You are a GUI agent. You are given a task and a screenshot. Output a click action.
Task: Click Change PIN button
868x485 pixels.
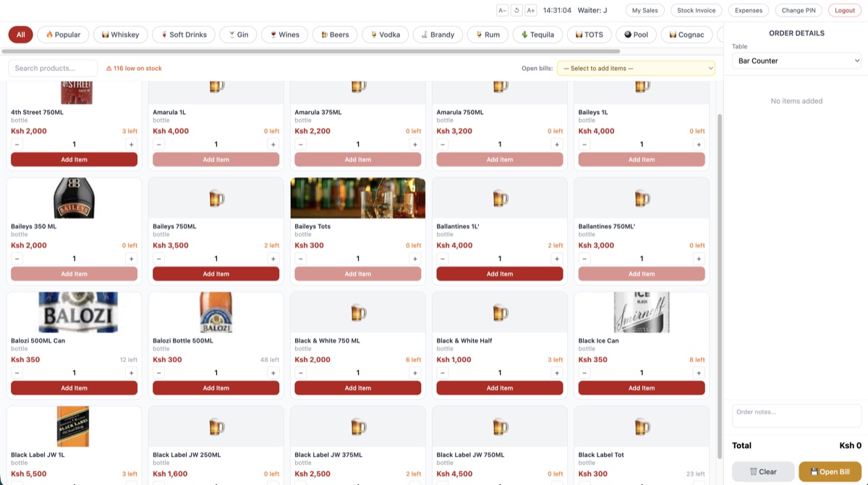point(799,10)
